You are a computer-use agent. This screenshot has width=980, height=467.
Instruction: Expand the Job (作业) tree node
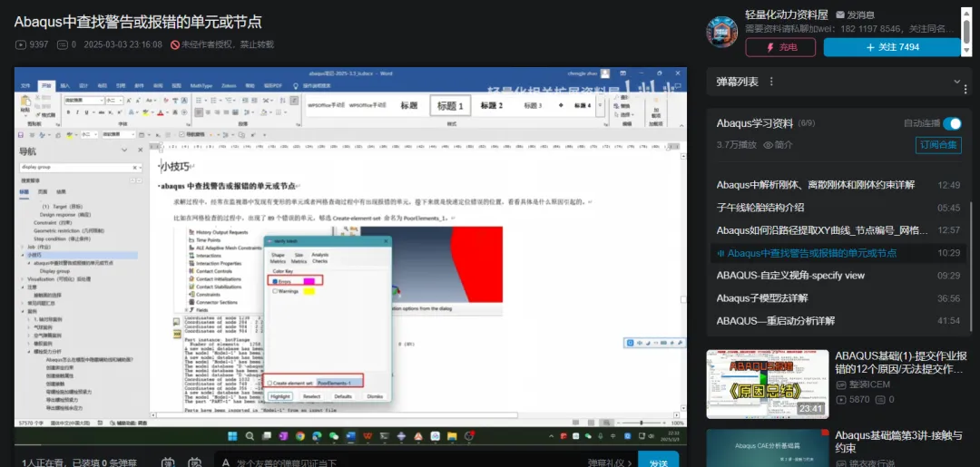pos(23,248)
